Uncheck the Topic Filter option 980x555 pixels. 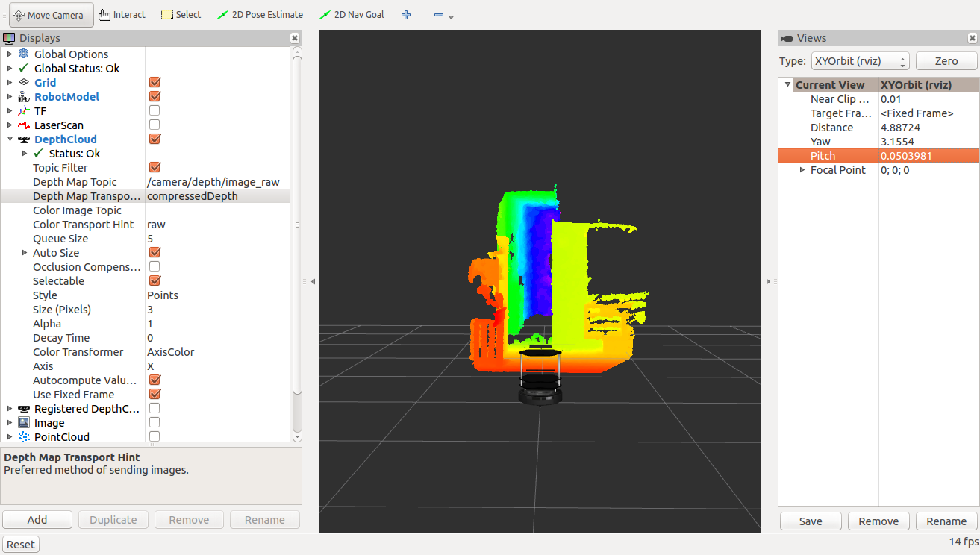click(x=155, y=167)
